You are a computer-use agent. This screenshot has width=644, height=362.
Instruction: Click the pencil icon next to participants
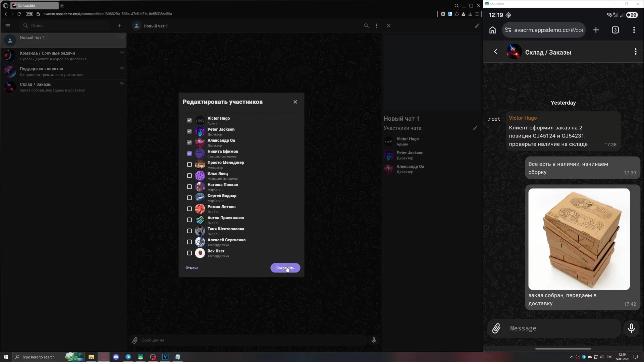tap(475, 128)
